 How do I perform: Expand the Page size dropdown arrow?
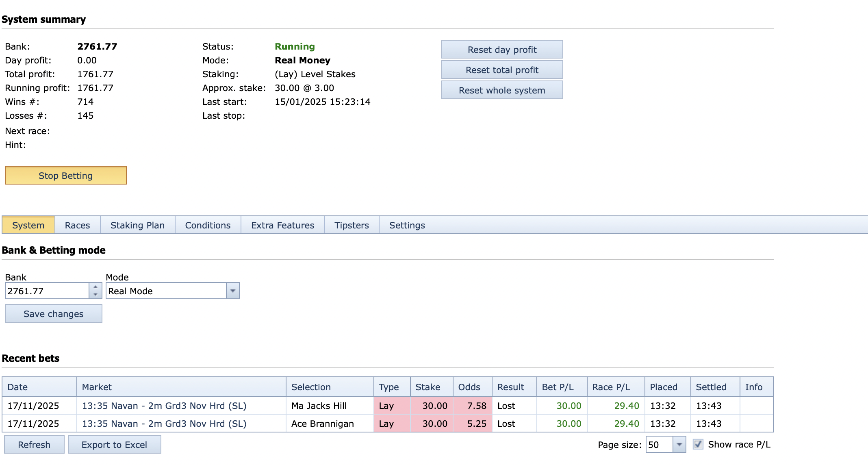coord(679,445)
